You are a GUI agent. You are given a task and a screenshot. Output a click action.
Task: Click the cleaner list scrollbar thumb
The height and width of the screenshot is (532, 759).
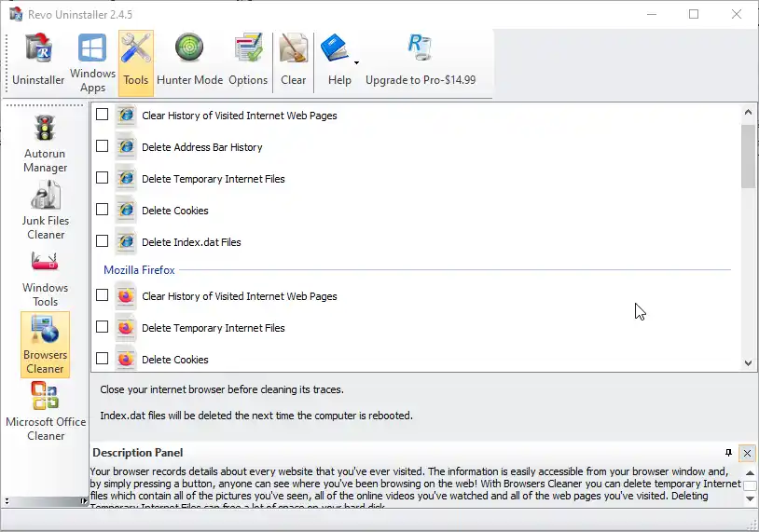pyautogui.click(x=749, y=157)
